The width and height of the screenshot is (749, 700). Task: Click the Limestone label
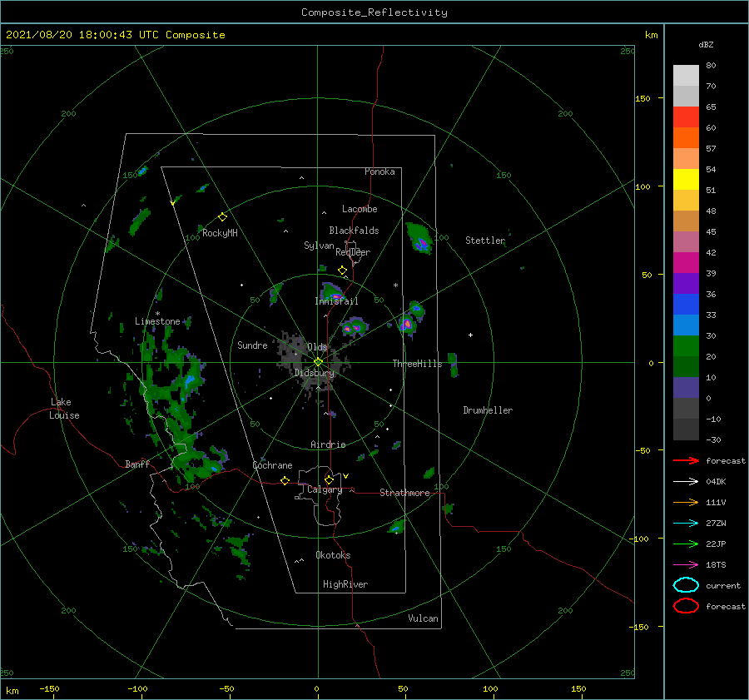[157, 321]
